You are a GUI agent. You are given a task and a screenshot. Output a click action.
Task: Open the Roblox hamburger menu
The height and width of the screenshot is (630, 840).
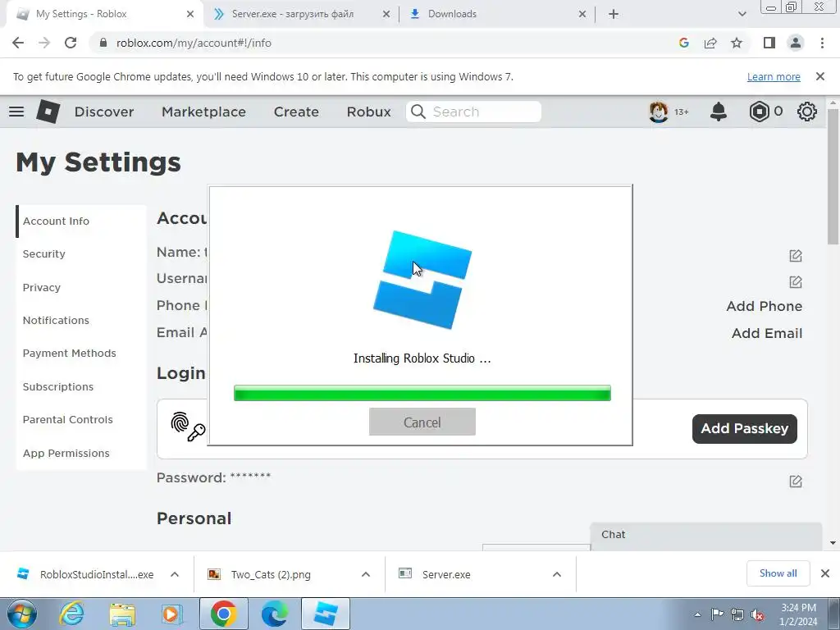(x=16, y=112)
